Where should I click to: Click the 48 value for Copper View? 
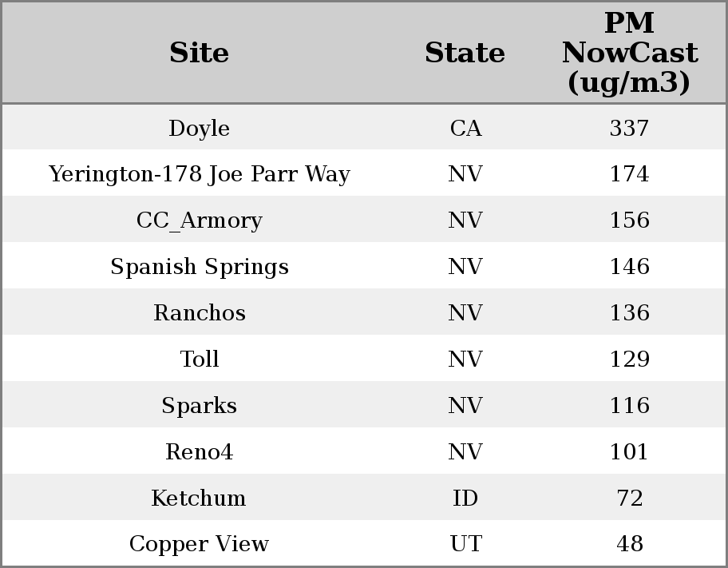click(x=629, y=544)
